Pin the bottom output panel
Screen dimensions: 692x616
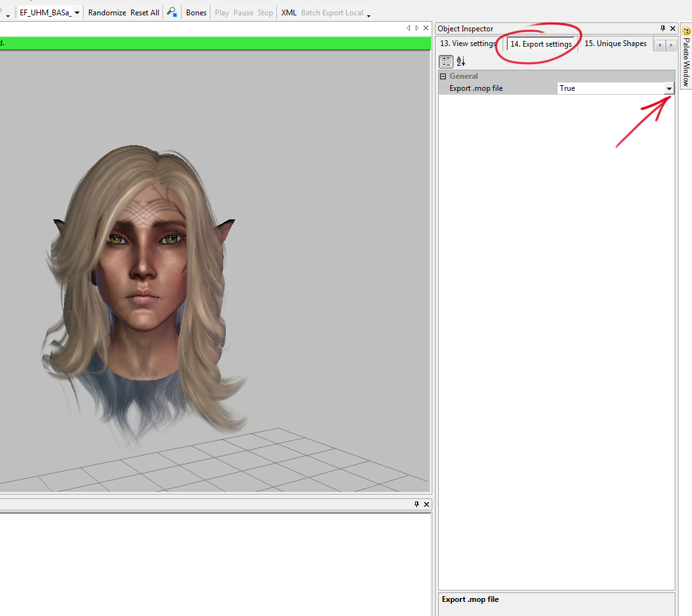(x=416, y=504)
